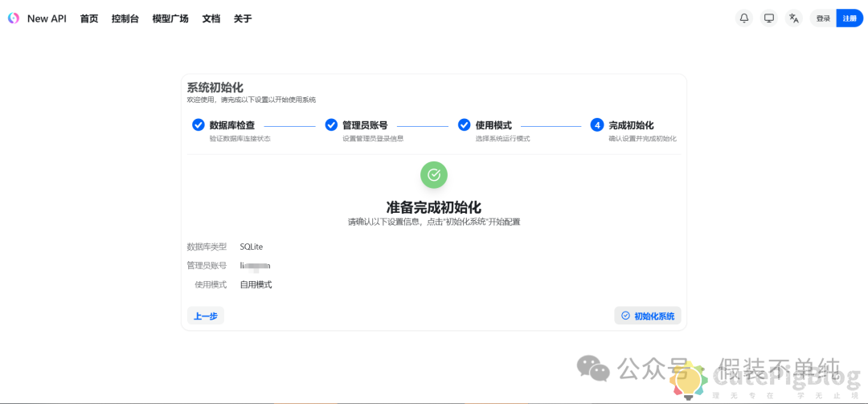Click 初始化系统 to finish setup

click(648, 316)
